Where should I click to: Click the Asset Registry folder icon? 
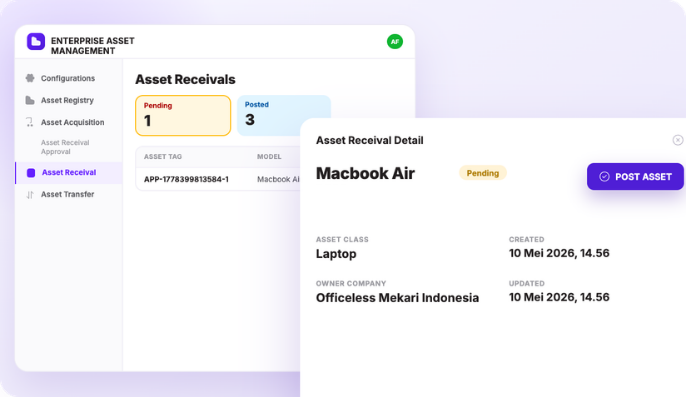pyautogui.click(x=30, y=100)
